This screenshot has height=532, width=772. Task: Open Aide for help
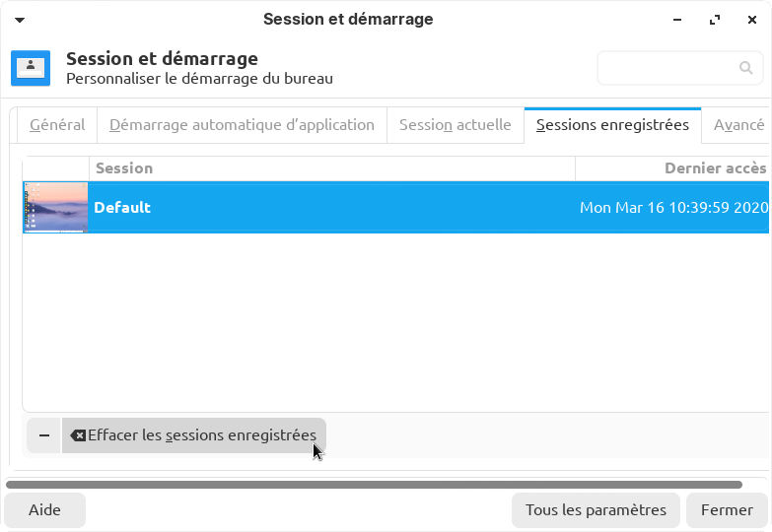pyautogui.click(x=44, y=510)
